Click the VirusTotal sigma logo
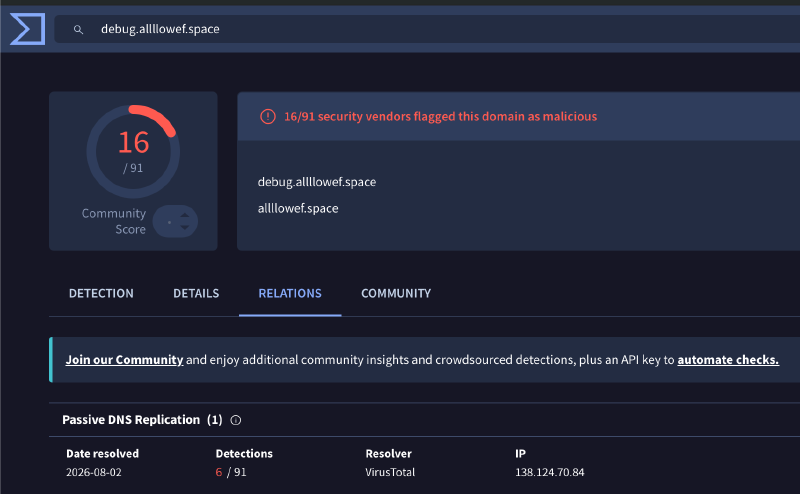Screen dimensions: 800x494 (28, 29)
